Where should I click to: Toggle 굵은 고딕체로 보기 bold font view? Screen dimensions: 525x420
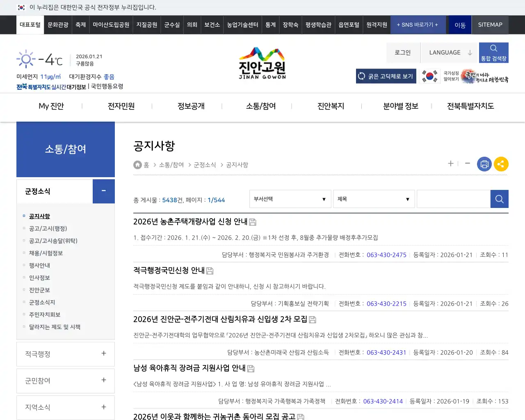[386, 76]
